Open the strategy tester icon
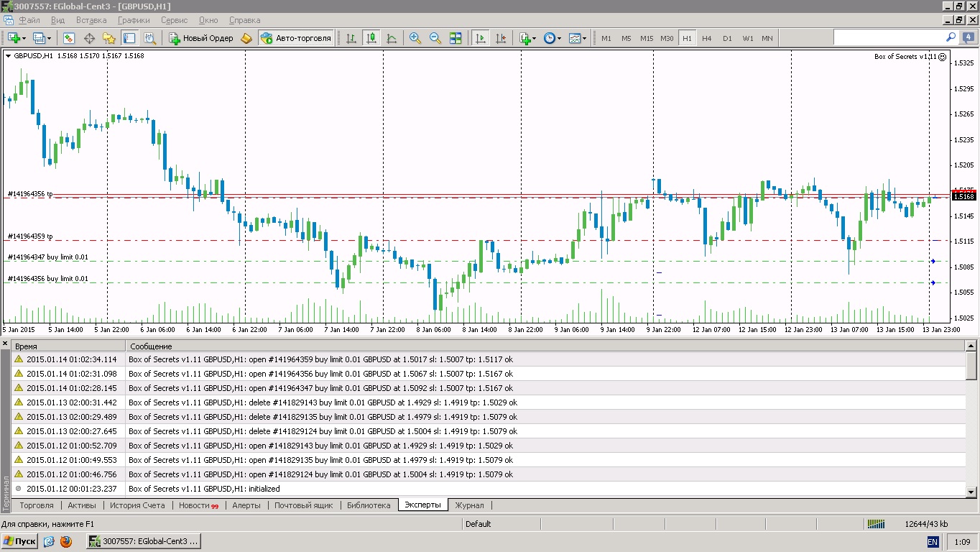Image resolution: width=980 pixels, height=552 pixels. point(149,38)
